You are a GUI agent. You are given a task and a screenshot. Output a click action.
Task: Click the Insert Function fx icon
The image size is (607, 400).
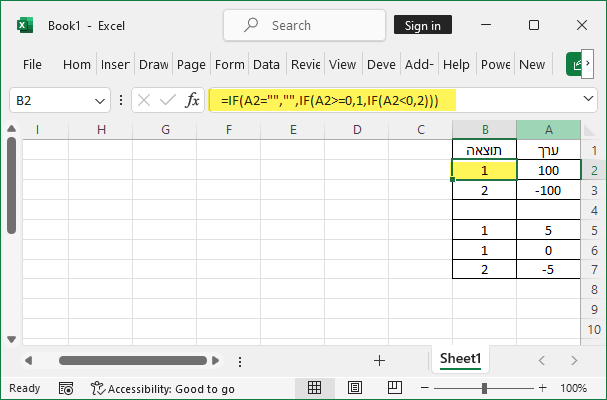[x=192, y=101]
